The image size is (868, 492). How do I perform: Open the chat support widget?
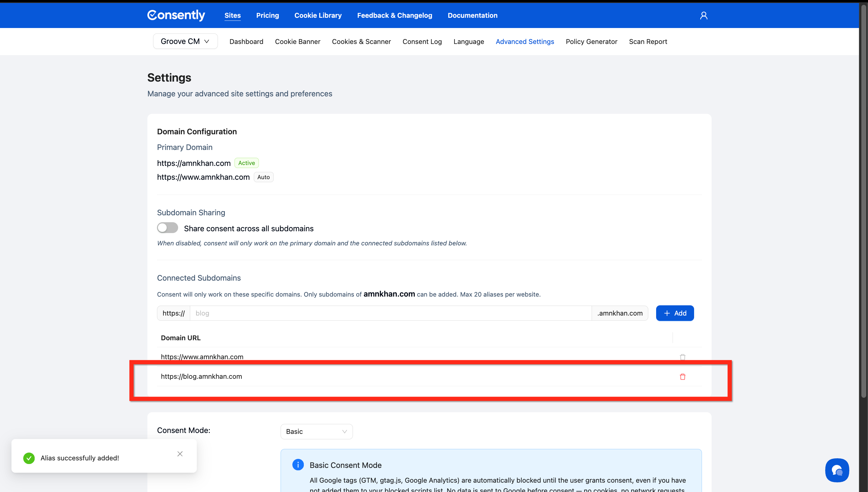(837, 470)
